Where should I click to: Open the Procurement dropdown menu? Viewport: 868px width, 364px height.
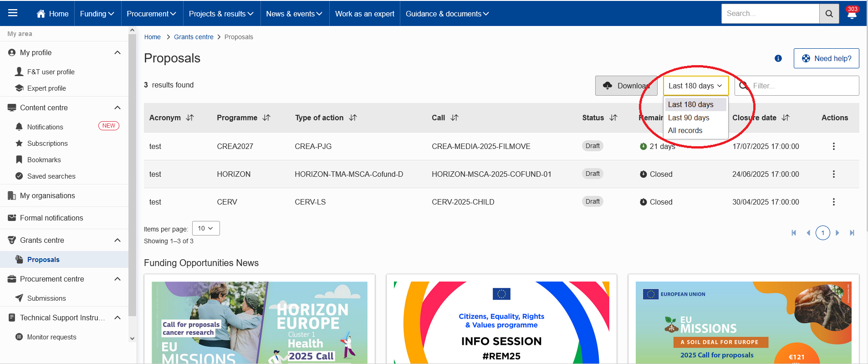152,14
